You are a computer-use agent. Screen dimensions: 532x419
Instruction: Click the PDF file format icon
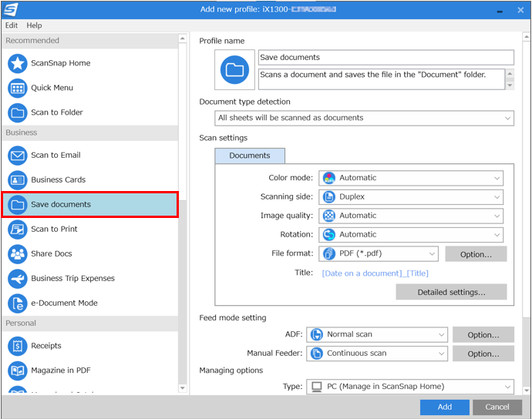pos(328,253)
